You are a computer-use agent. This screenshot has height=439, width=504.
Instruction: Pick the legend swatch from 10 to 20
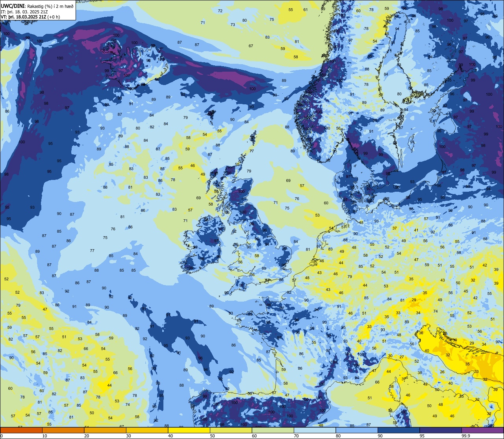tap(63, 430)
